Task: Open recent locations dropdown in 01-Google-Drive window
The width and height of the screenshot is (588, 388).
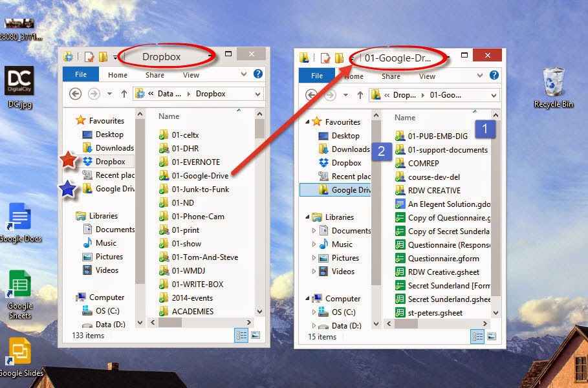Action: point(345,95)
